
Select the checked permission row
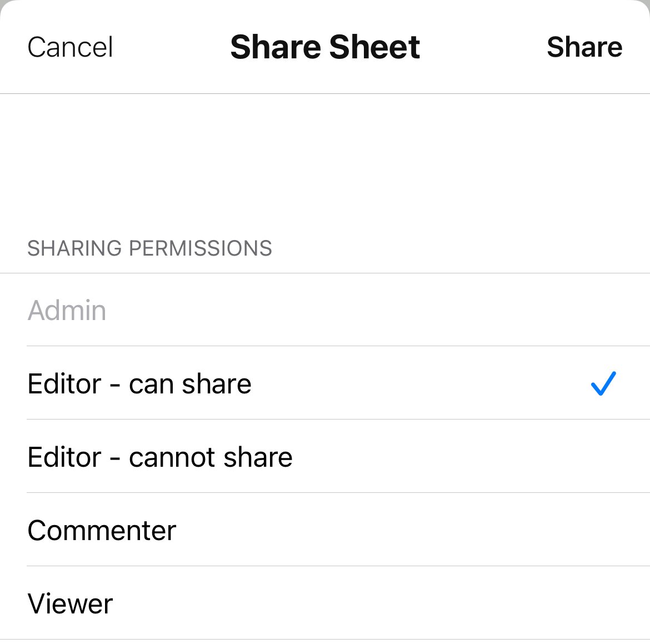pos(222,384)
